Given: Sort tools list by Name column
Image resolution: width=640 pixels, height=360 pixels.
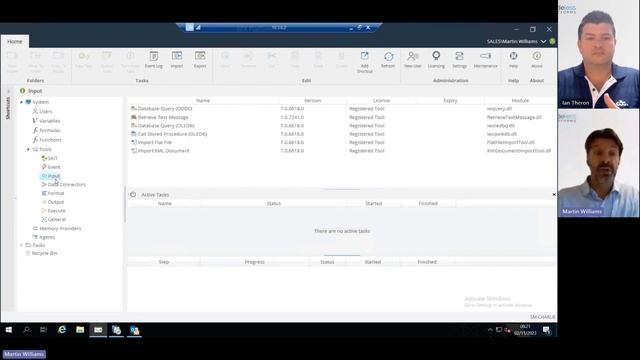Looking at the screenshot, I should 202,100.
